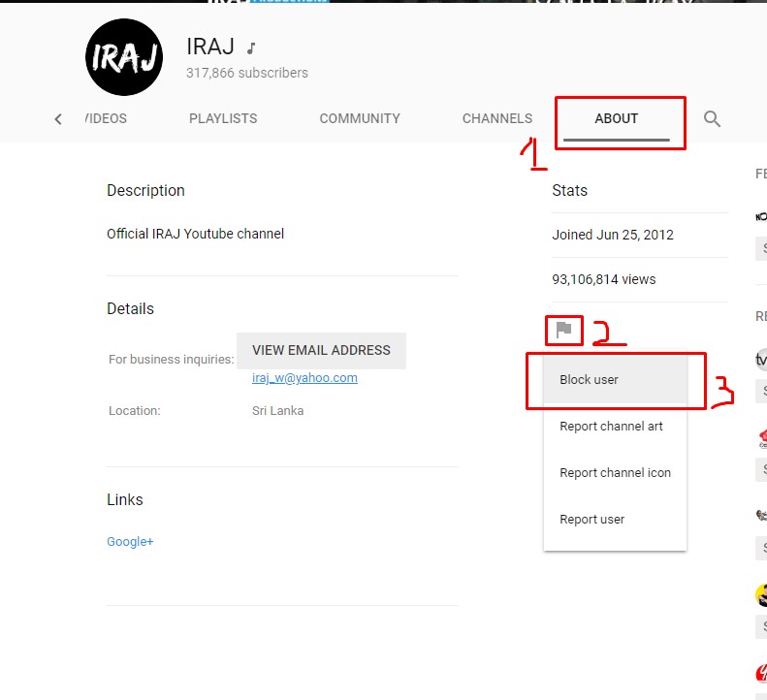This screenshot has height=700, width=767.
Task: Choose Block user from the flag menu
Action: click(x=615, y=380)
